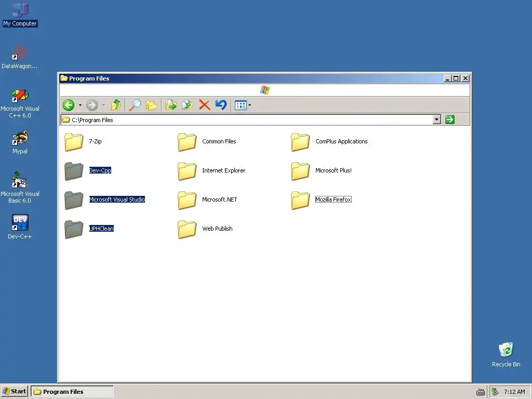
Task: Select the Dev-Cpp folder icon
Action: tap(74, 170)
